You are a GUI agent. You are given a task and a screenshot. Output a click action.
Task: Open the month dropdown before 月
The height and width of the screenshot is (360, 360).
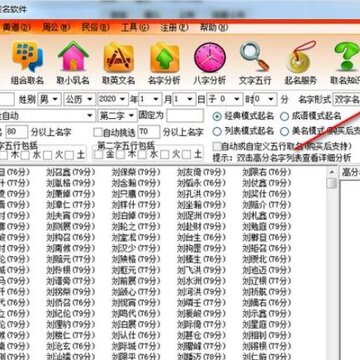coord(150,99)
